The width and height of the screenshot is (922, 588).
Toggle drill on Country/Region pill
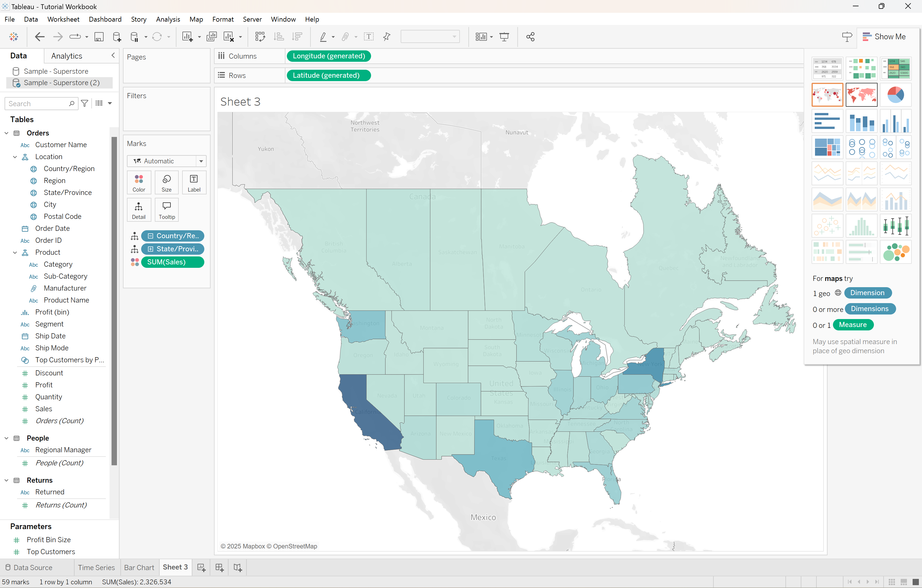pos(151,236)
